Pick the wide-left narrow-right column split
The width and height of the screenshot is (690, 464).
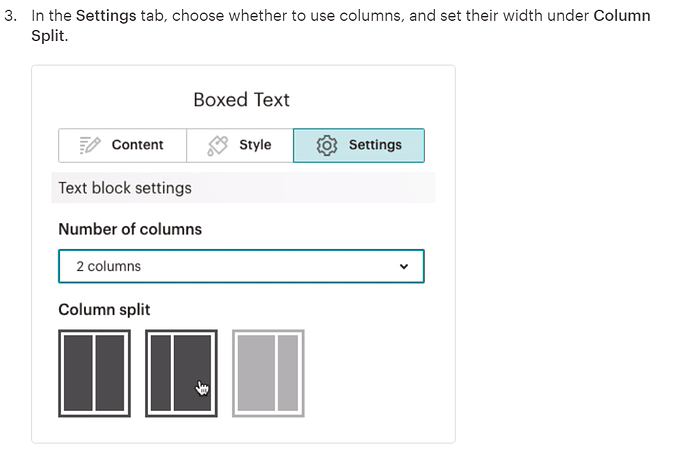click(268, 373)
